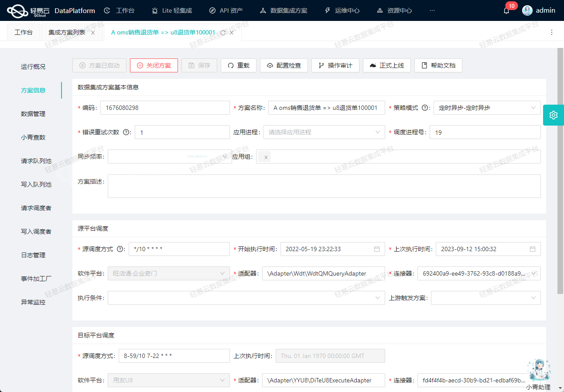Click the refresh icon on the active tab
Viewport: 564px width, 392px height.
(223, 33)
